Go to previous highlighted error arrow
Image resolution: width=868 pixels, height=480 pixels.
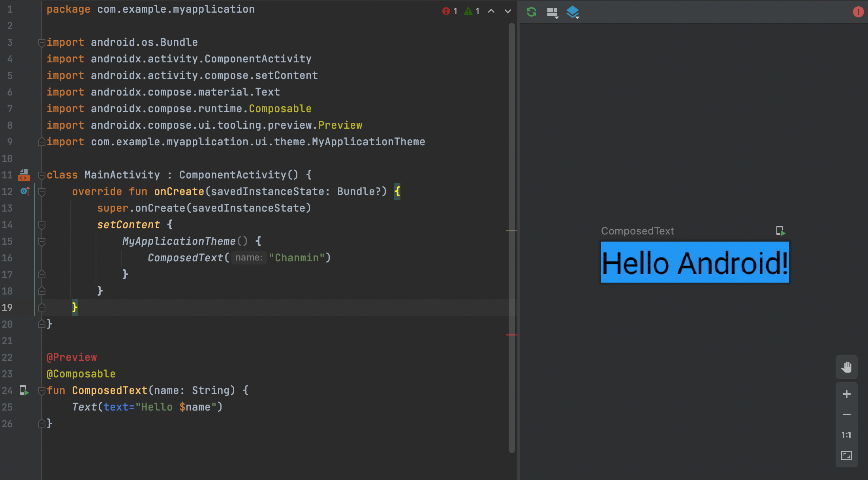pos(491,11)
